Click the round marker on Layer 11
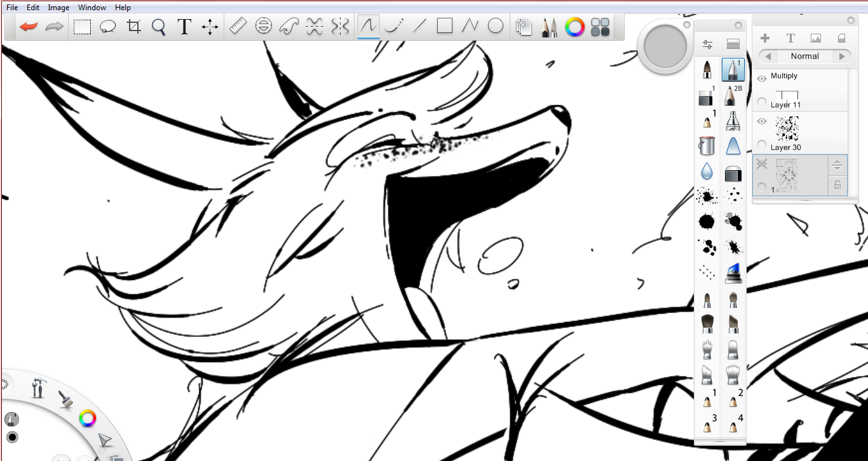The height and width of the screenshot is (461, 868). tap(762, 102)
